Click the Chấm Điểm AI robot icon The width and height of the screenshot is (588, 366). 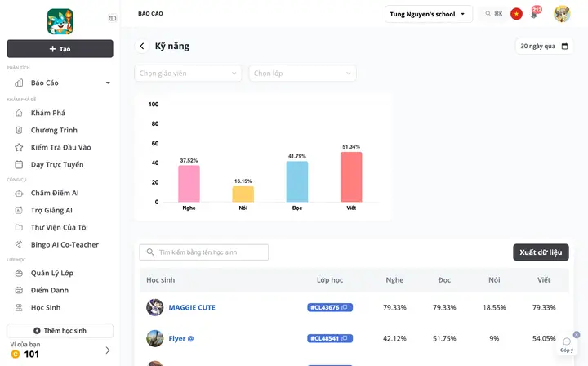[19, 193]
